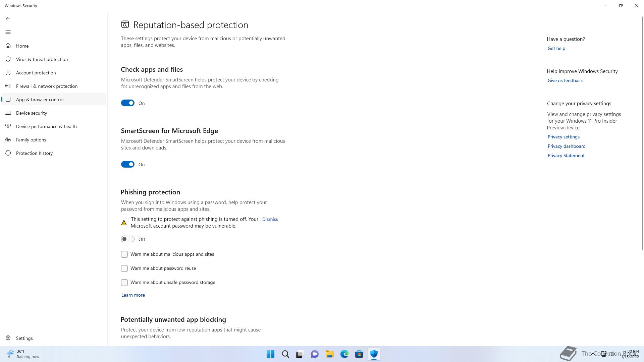Open Microsoft Store from the taskbar
644x362 pixels.
(359, 354)
